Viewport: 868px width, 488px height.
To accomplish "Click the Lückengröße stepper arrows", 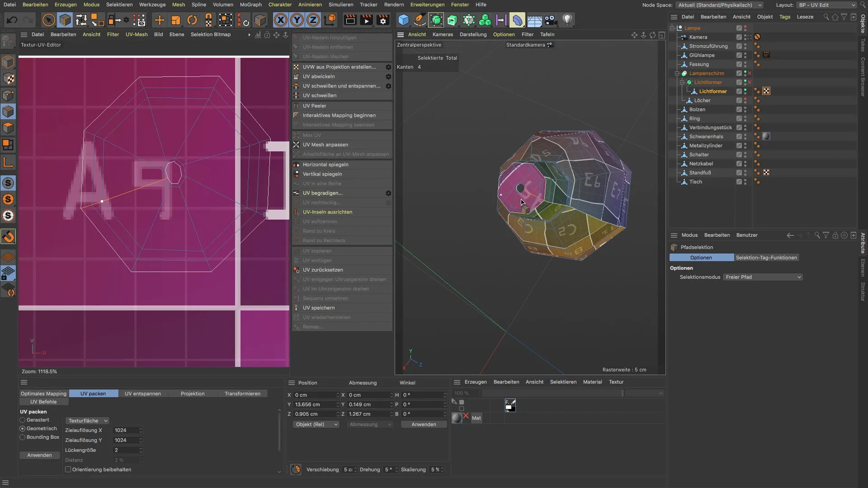I will pyautogui.click(x=141, y=450).
